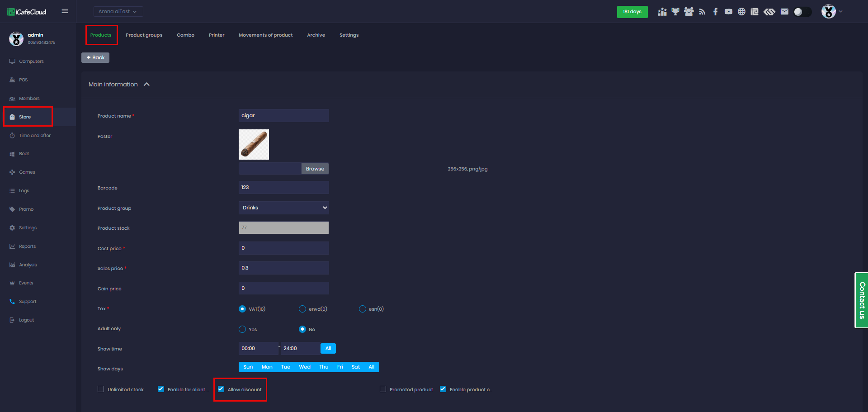The width and height of the screenshot is (868, 412).
Task: Toggle the dark mode switch
Action: pos(802,12)
